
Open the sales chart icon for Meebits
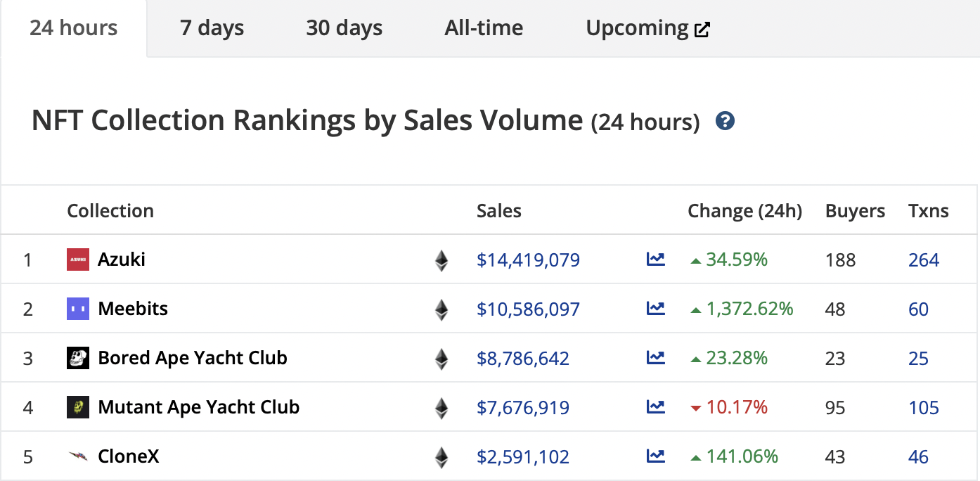click(655, 308)
